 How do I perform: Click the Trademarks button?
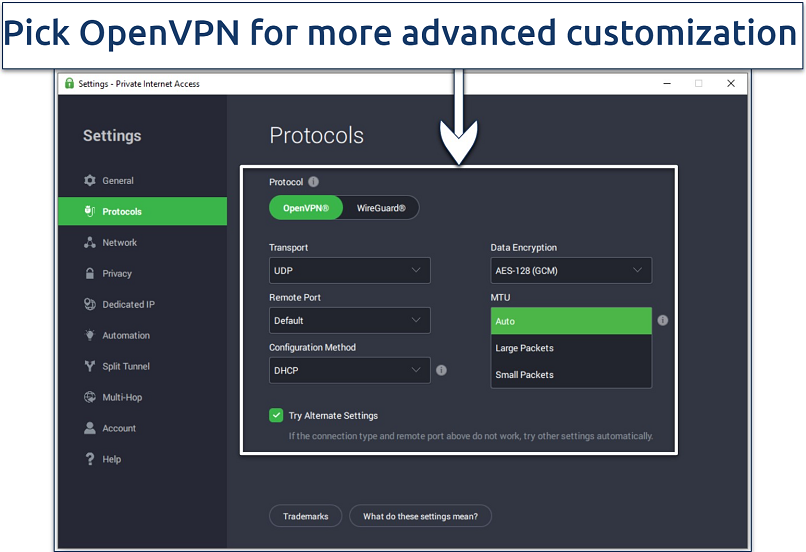305,516
